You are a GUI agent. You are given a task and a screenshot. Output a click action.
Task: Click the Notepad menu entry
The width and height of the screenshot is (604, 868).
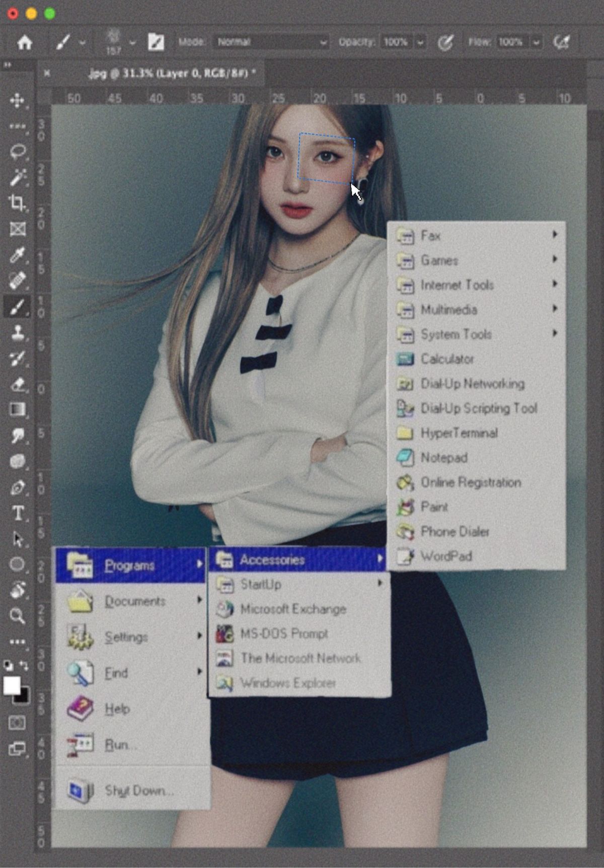point(444,458)
